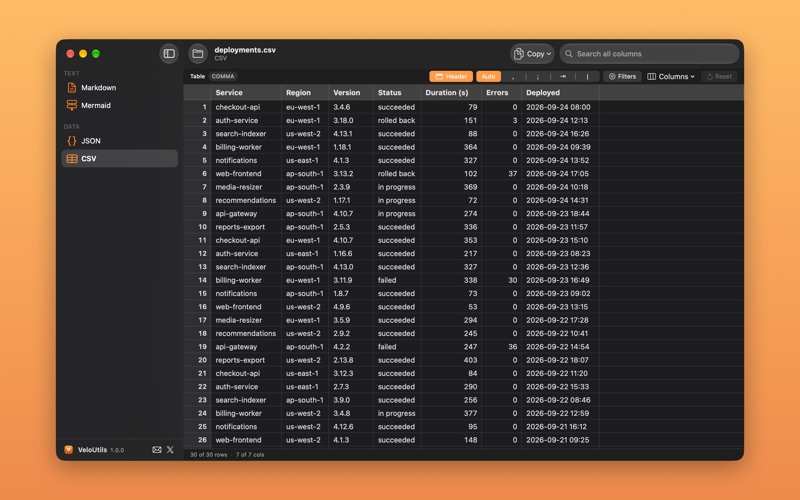Image resolution: width=800 pixels, height=500 pixels.
Task: Expand the Columns dropdown
Action: click(671, 77)
